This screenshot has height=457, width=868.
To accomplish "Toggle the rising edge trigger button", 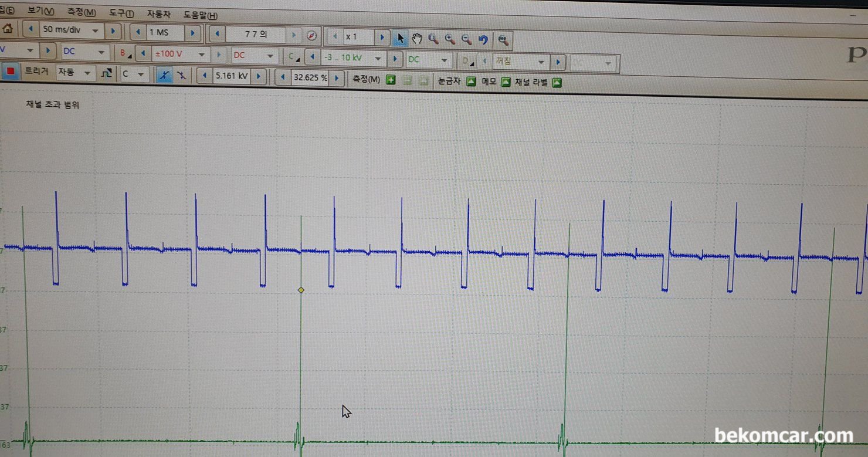I will pos(164,75).
